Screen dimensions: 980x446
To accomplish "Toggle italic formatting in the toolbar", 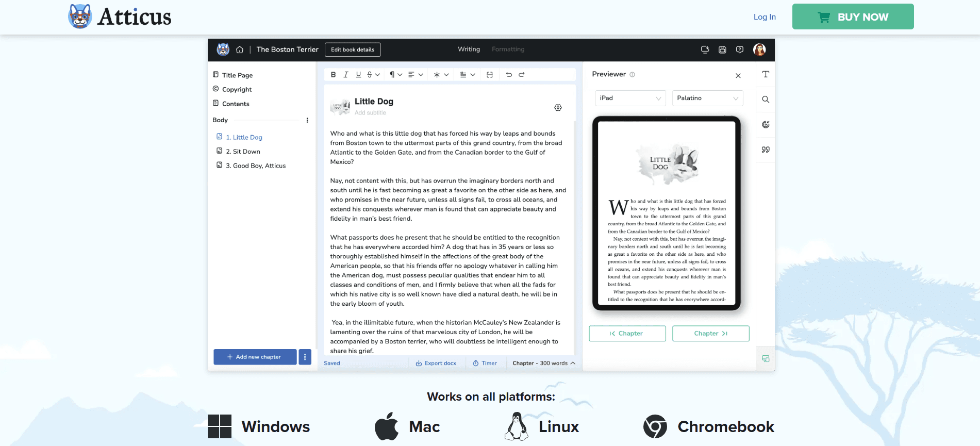I will 346,75.
